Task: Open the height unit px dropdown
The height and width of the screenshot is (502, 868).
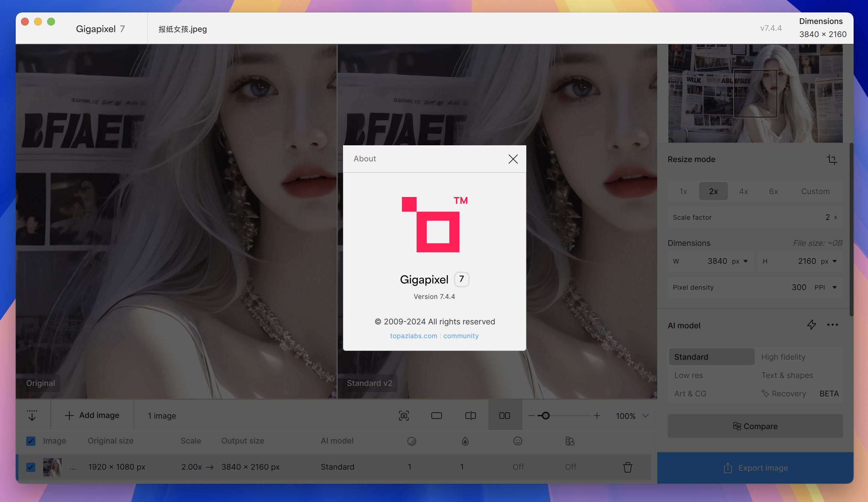Action: click(x=829, y=261)
